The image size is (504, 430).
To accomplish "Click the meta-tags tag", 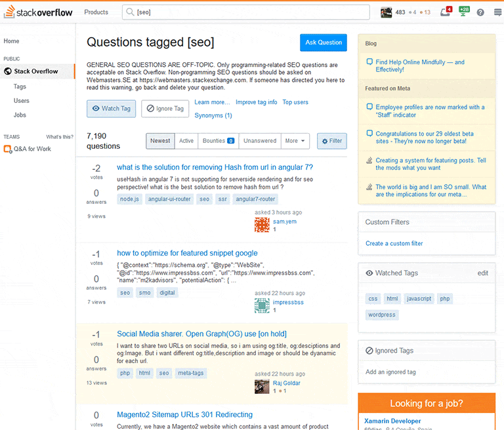I will coord(191,373).
